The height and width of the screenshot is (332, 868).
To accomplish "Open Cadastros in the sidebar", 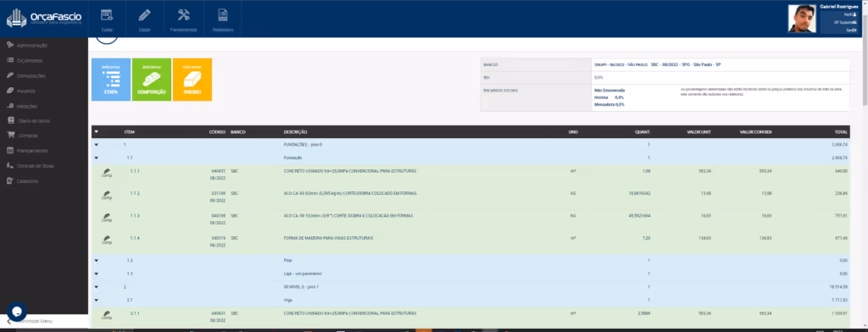I will pos(27,181).
